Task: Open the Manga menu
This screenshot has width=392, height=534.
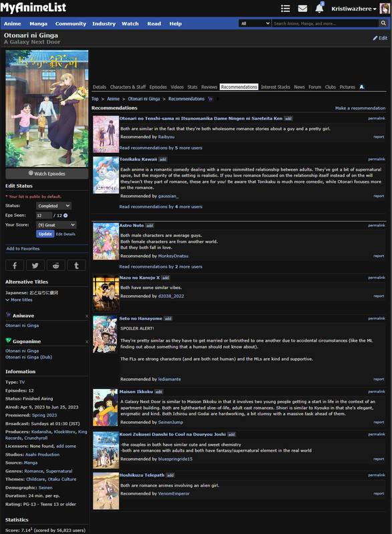Action: 39,23
